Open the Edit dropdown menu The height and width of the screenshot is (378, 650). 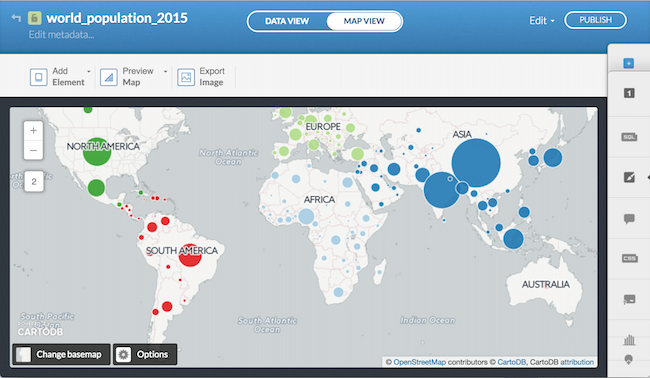click(x=541, y=21)
